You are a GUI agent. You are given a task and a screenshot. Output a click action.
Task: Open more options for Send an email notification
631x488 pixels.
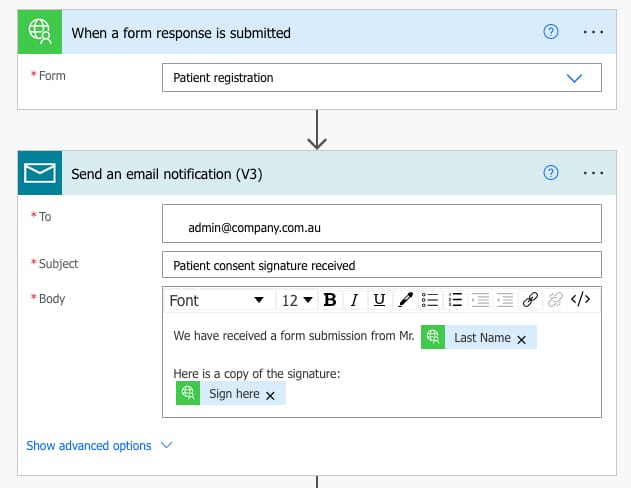coord(594,173)
